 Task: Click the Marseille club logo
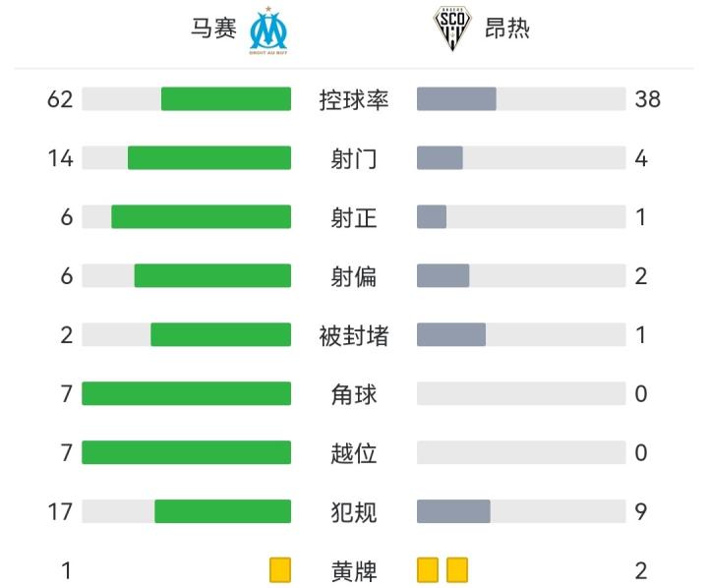pos(268,29)
